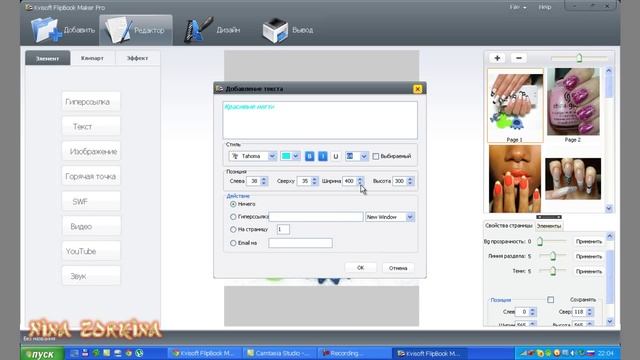Open the text color dropdown arrow
Image resolution: width=640 pixels, height=360 pixels.
(296, 156)
